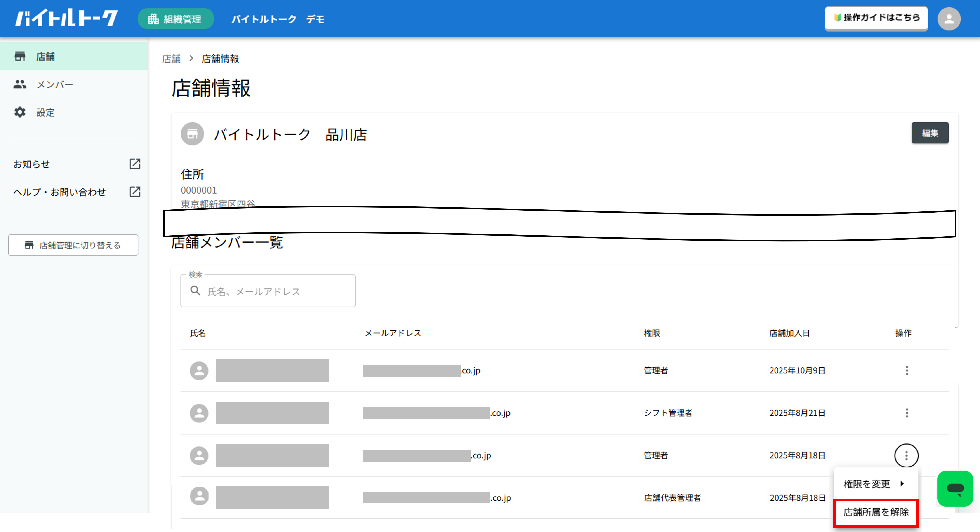Viewport: 980px width, 532px height.
Task: Click 店舗代表管理者 role text
Action: 672,498
